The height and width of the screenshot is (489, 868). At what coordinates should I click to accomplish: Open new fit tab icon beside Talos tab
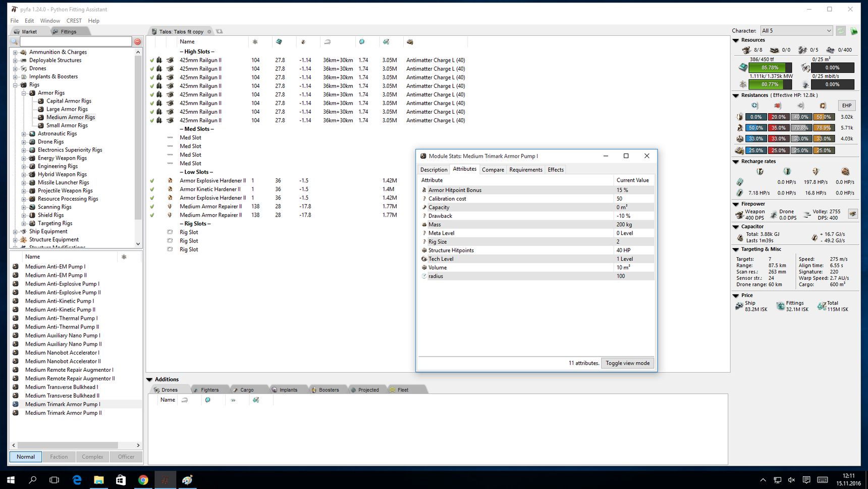220,31
